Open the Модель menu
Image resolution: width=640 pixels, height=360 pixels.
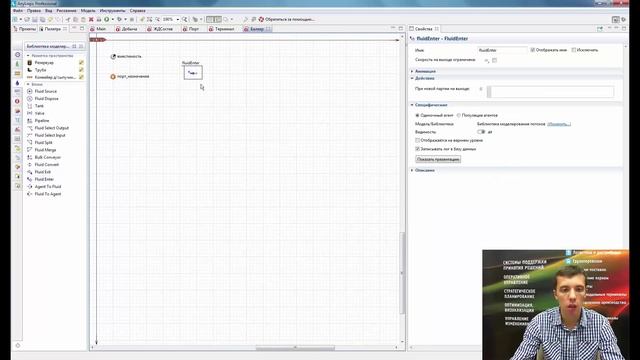pyautogui.click(x=88, y=11)
